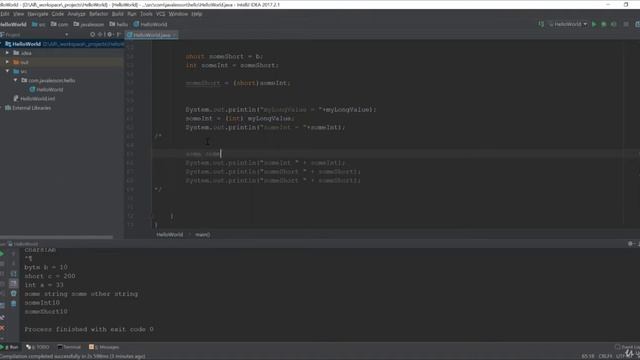Click the main() breadcrumb below the editor
Image resolution: width=640 pixels, height=360 pixels.
pos(202,235)
